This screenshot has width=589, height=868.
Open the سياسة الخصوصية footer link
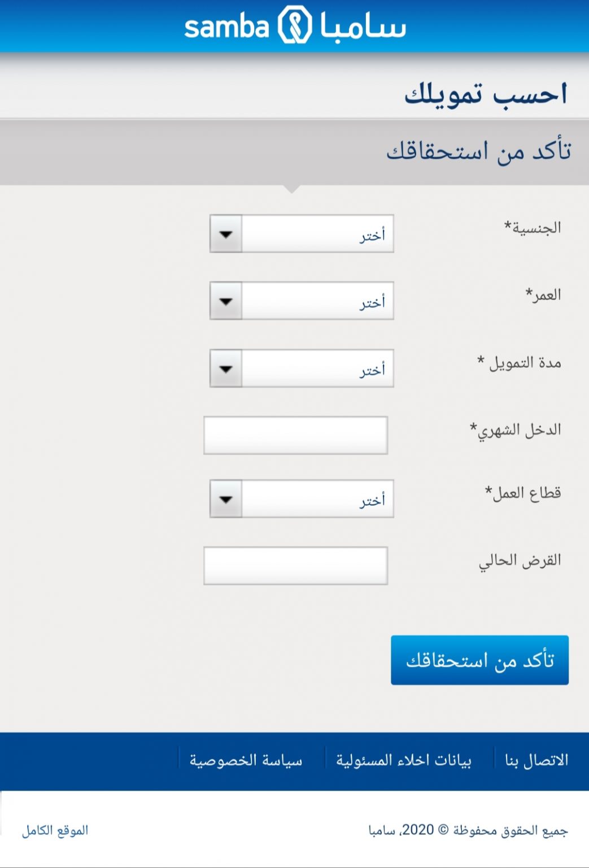246,761
